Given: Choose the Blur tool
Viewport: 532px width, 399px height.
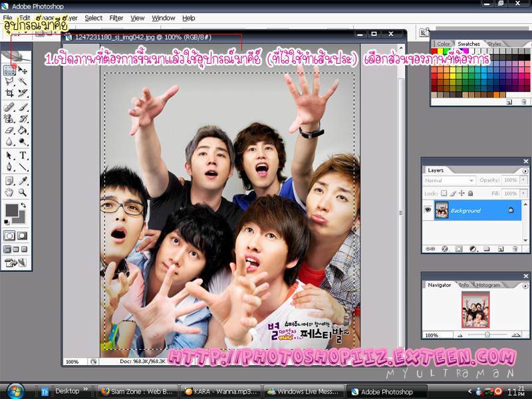Looking at the screenshot, I should click(x=9, y=142).
